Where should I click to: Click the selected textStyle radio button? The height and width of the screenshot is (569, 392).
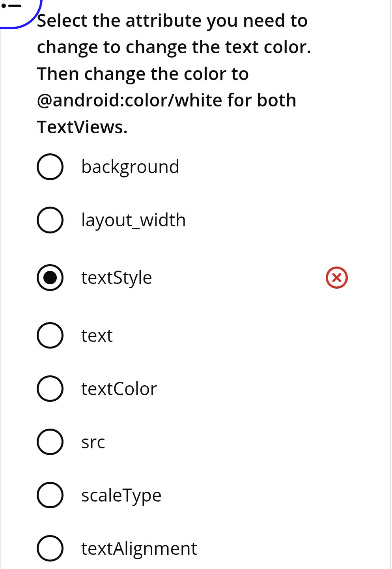click(x=50, y=277)
